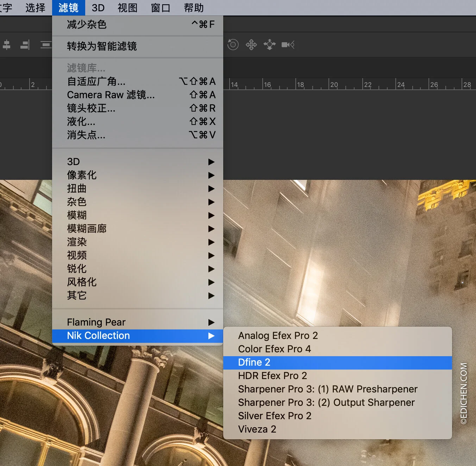Open the 帮助 menu
The width and height of the screenshot is (476, 466).
pyautogui.click(x=194, y=7)
